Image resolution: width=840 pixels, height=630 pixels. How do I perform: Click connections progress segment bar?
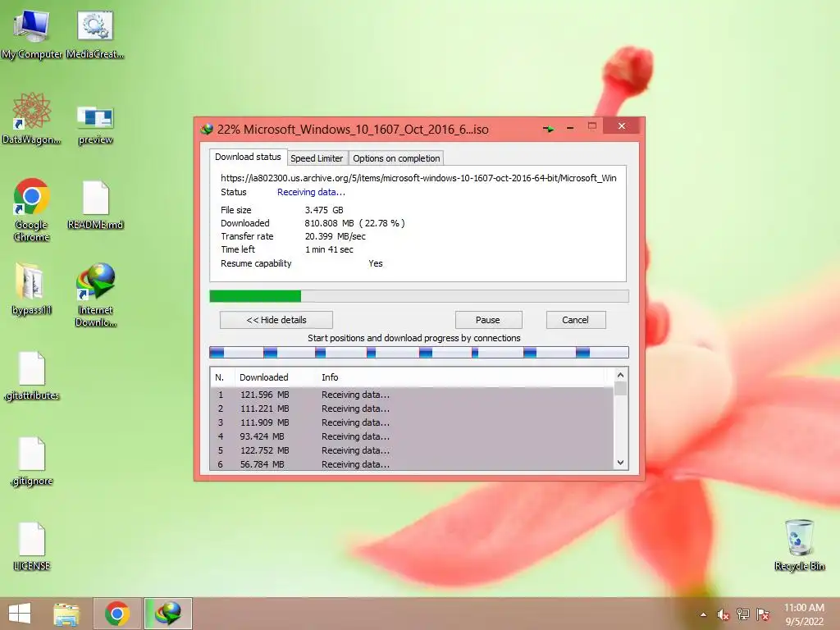tap(419, 352)
